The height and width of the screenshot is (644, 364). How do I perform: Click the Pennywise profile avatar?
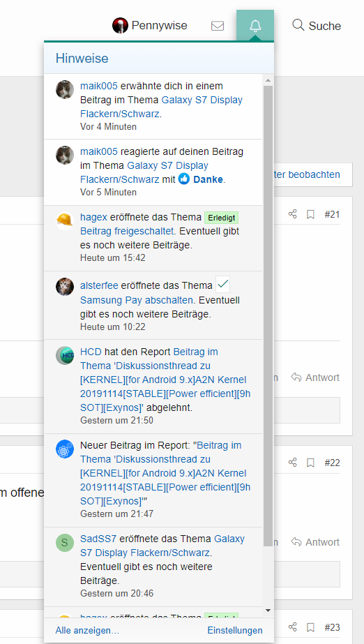pyautogui.click(x=120, y=25)
